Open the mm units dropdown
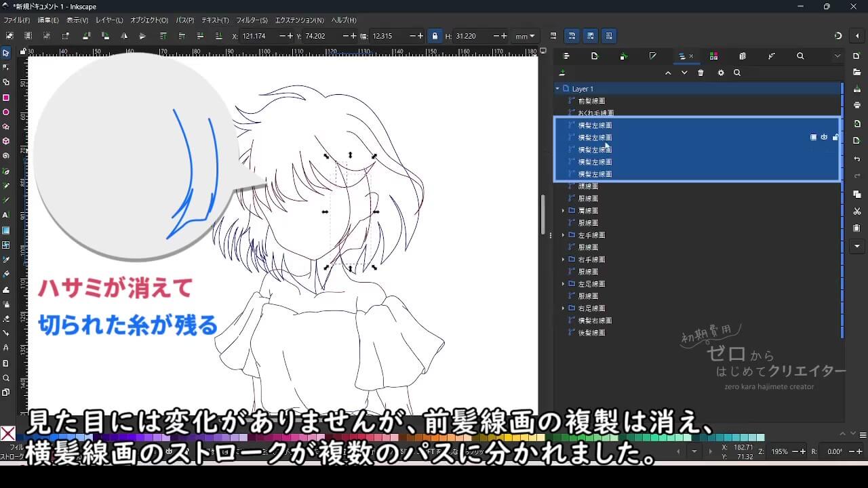This screenshot has height=488, width=868. point(524,36)
